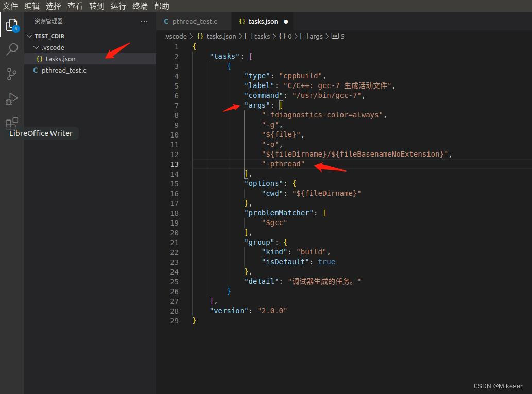Collapse the TEST_CDIR root folder
The height and width of the screenshot is (394, 532).
click(30, 36)
